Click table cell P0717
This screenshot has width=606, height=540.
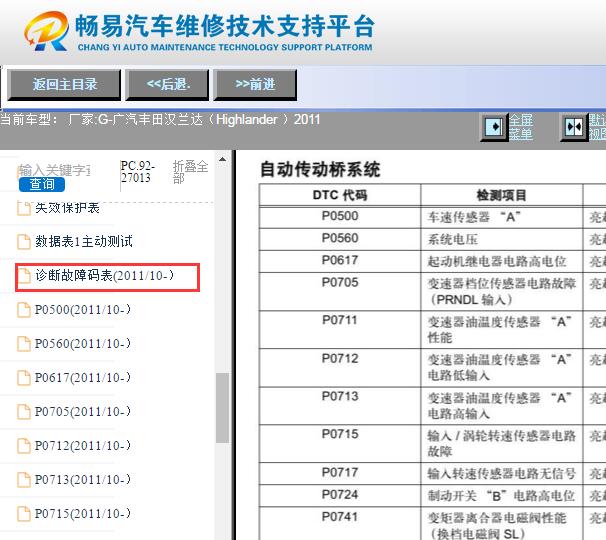[x=340, y=473]
